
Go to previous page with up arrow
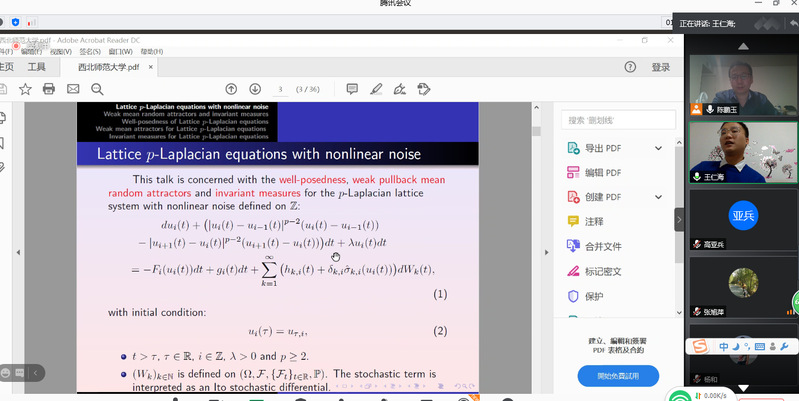point(231,89)
